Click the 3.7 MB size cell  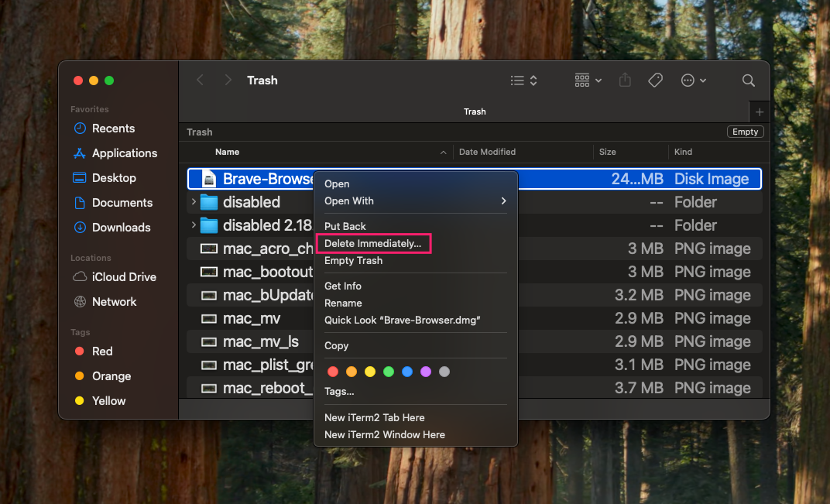pos(639,388)
